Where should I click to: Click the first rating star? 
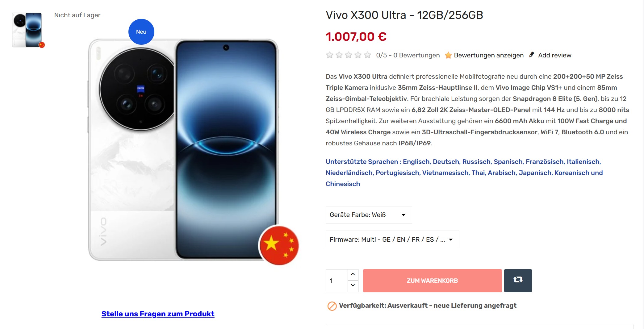330,55
